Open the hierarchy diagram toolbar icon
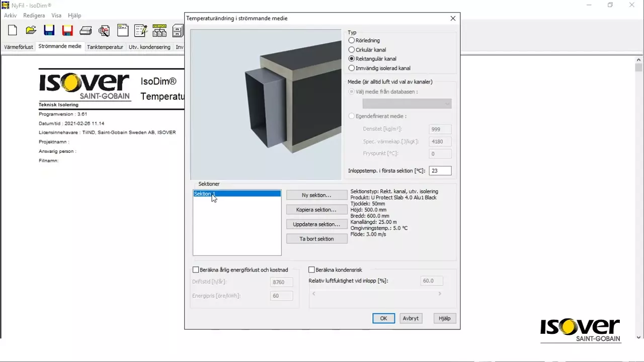 pyautogui.click(x=159, y=31)
